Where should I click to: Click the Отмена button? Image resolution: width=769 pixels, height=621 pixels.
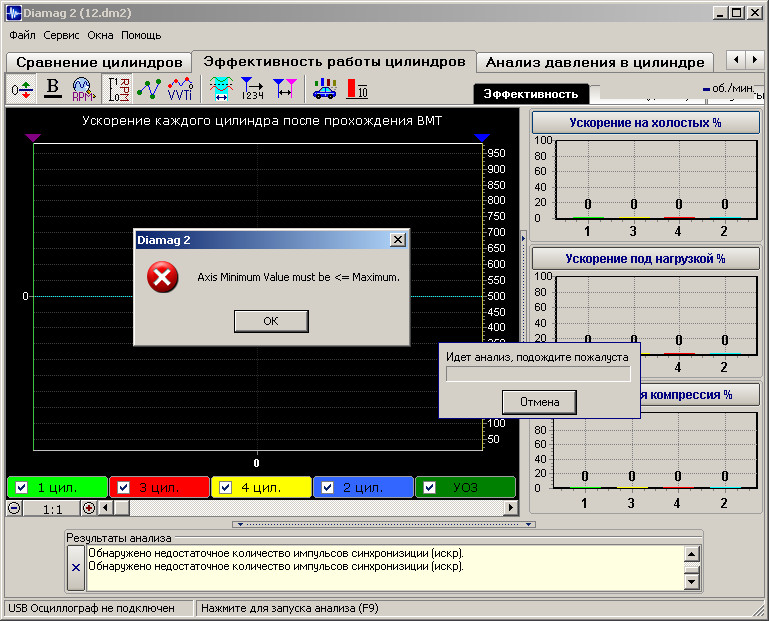coord(539,402)
